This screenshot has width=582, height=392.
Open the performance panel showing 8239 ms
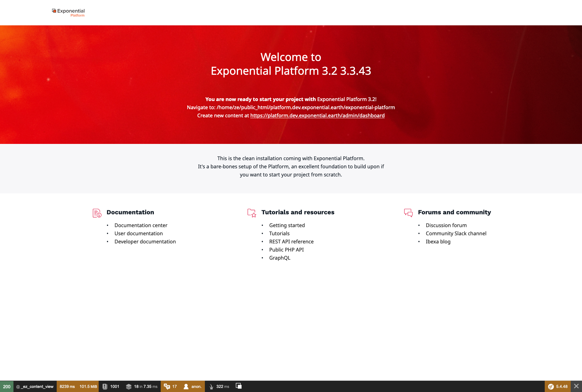[67, 386]
